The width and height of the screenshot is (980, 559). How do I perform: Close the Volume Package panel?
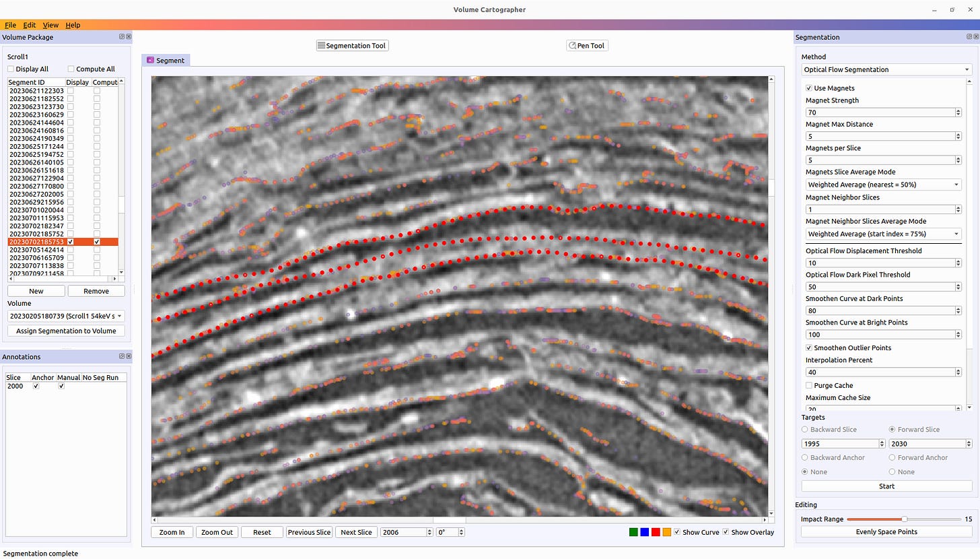[x=129, y=37]
